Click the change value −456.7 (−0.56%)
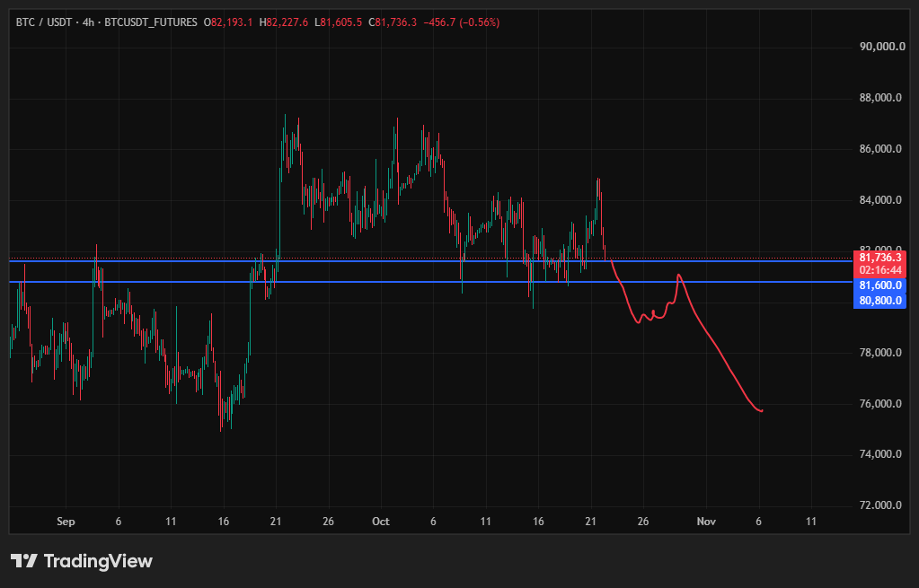 click(x=463, y=22)
